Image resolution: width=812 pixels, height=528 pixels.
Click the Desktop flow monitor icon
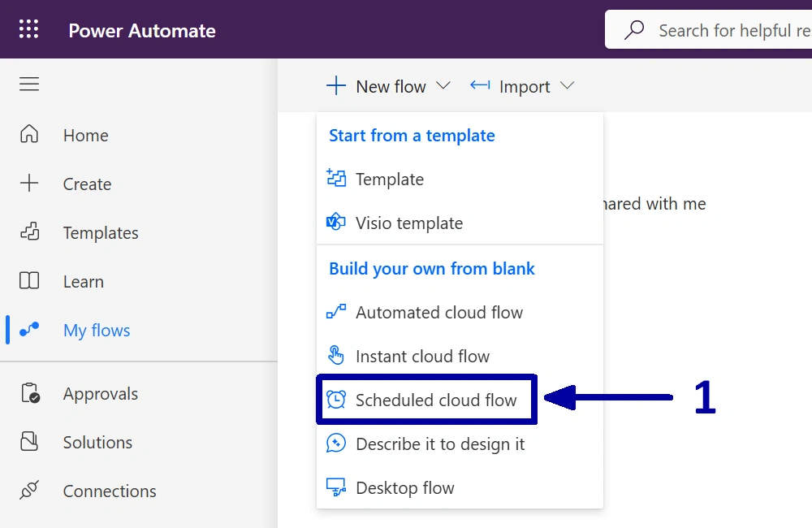point(335,487)
